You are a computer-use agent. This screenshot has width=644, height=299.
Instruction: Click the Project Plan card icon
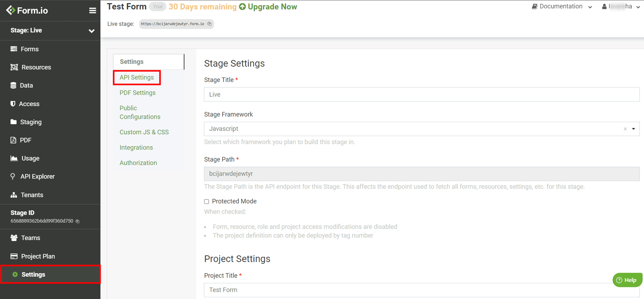coord(14,256)
